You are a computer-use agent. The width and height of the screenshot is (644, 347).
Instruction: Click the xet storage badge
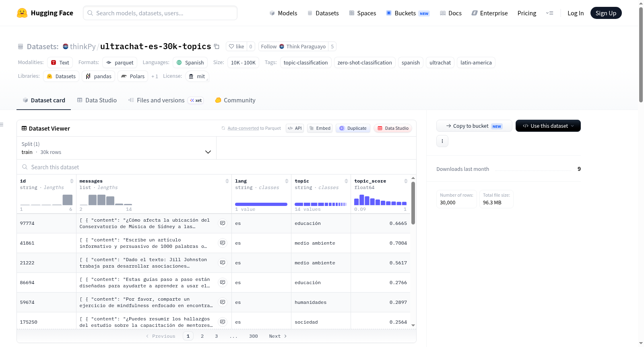click(196, 100)
